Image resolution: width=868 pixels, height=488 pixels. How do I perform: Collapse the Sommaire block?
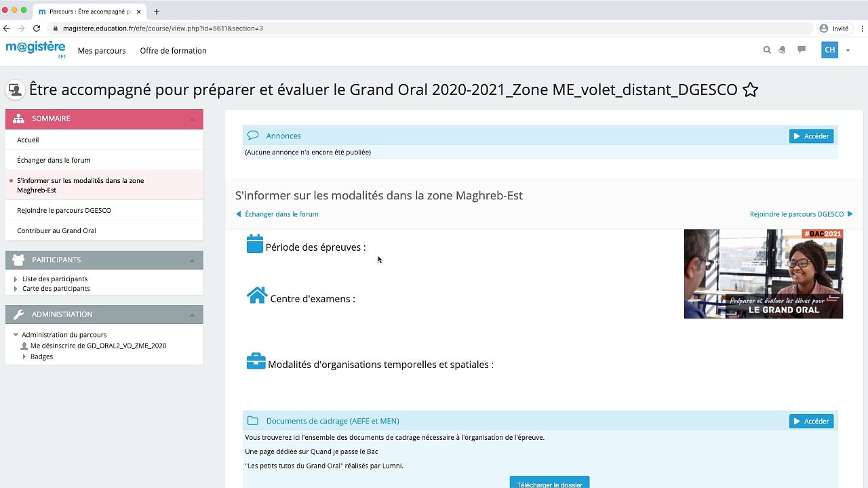(x=192, y=119)
